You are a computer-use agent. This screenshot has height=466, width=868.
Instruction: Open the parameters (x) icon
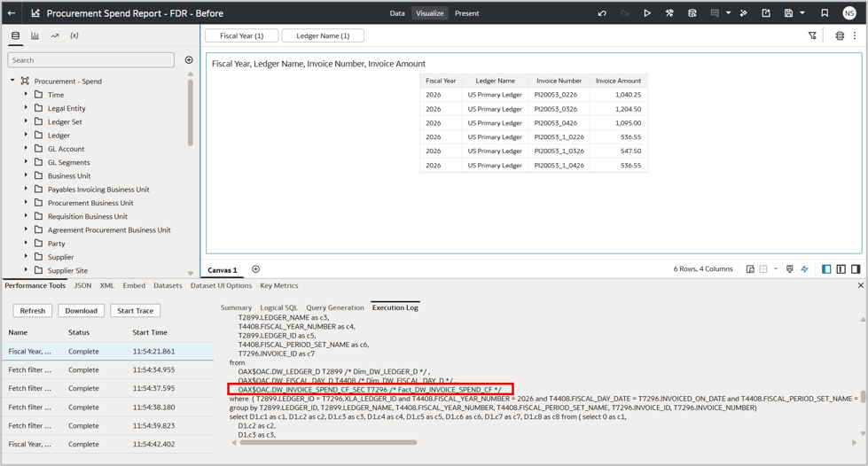[x=74, y=35]
